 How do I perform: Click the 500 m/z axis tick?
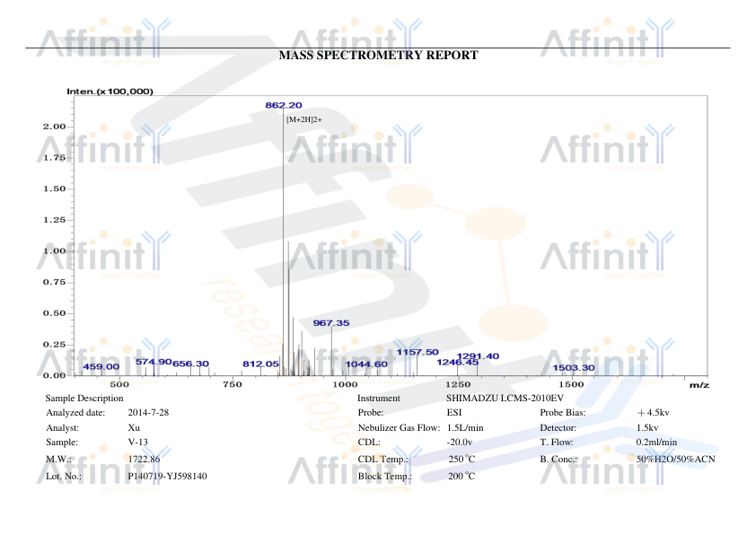[x=119, y=384]
